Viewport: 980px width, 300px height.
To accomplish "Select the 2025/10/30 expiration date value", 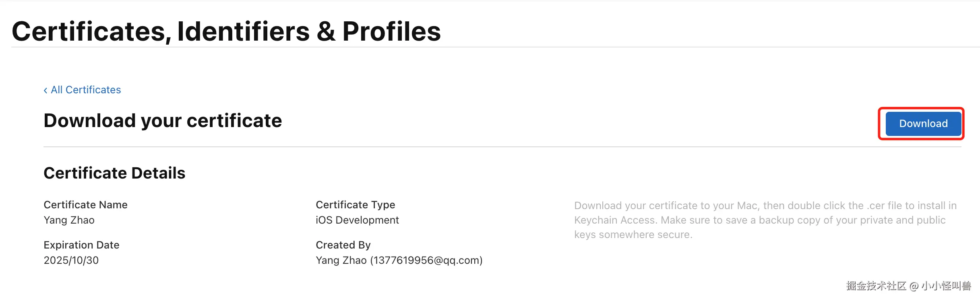I will (x=71, y=260).
